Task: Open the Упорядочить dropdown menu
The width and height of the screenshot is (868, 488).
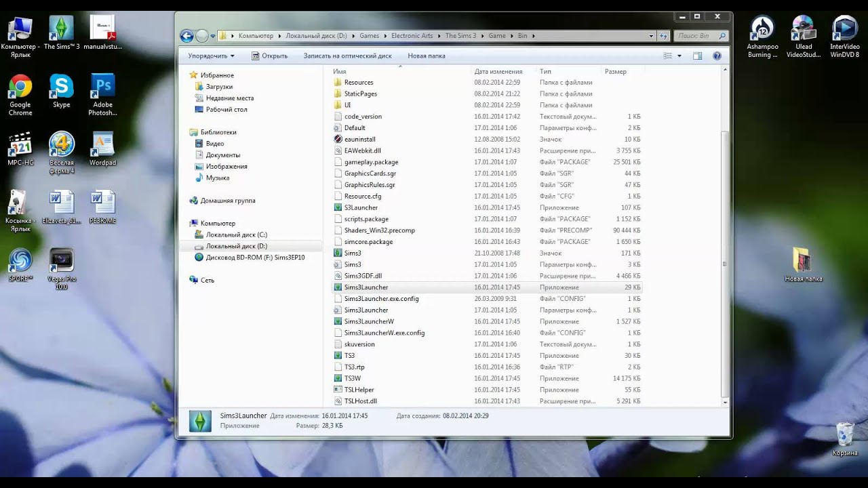Action: 211,56
